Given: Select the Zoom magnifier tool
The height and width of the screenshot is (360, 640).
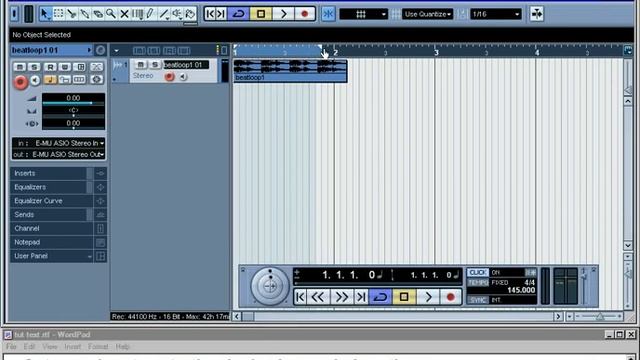Looking at the screenshot, I should [x=111, y=14].
